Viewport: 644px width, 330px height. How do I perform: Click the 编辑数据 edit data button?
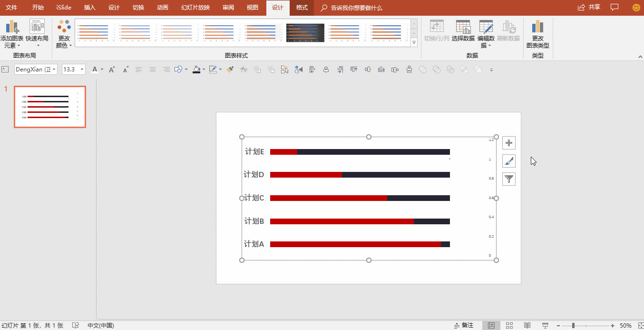click(x=486, y=34)
